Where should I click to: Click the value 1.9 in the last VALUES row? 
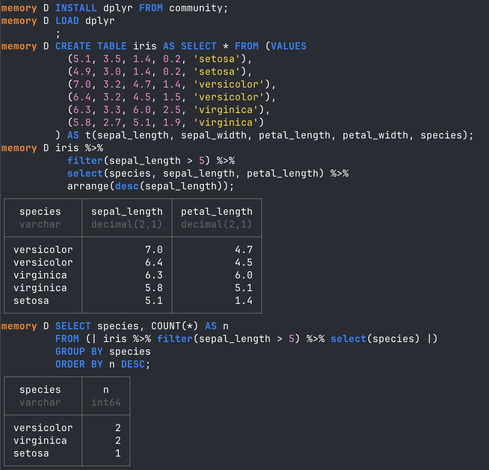[x=172, y=123]
